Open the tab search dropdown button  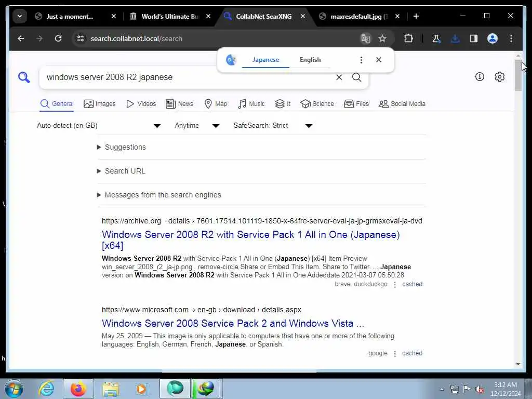[20, 16]
